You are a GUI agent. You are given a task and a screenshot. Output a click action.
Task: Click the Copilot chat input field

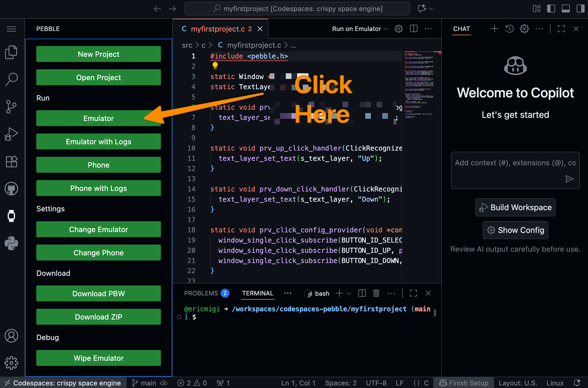tap(508, 168)
